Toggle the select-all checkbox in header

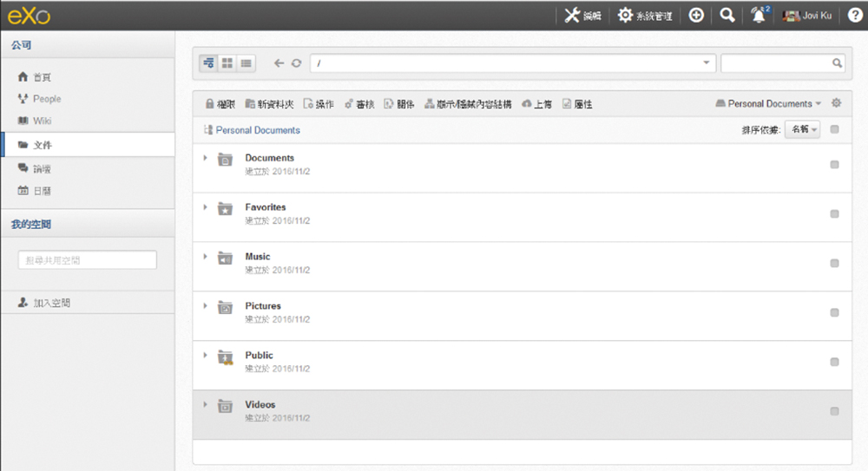click(x=834, y=129)
